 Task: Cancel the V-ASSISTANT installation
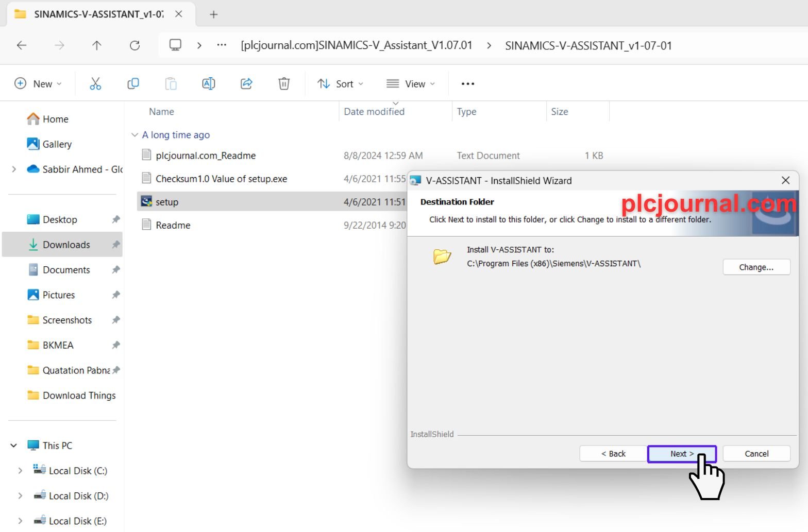pyautogui.click(x=756, y=454)
